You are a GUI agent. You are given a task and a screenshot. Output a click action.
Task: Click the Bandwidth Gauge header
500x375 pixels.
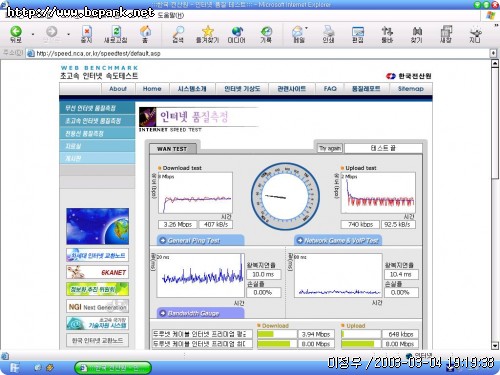200,313
